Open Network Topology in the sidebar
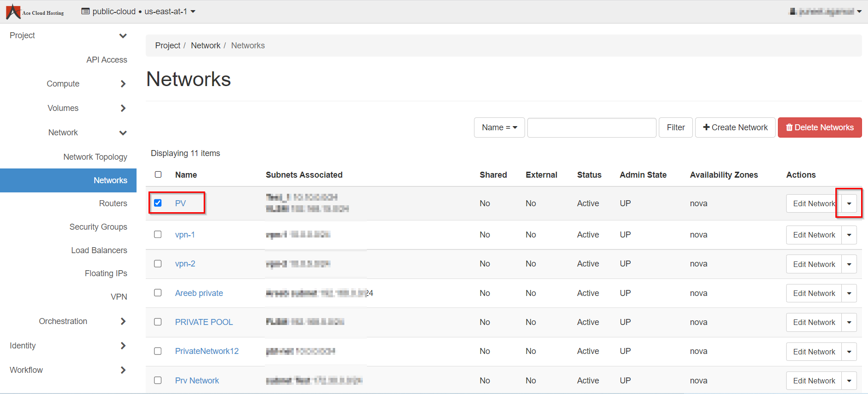The width and height of the screenshot is (868, 394). coord(95,157)
